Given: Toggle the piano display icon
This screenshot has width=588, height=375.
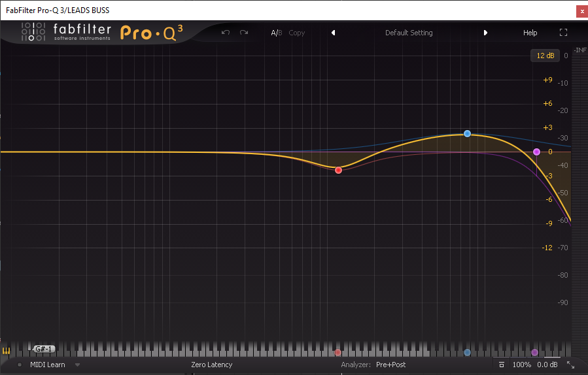Looking at the screenshot, I should [7, 351].
